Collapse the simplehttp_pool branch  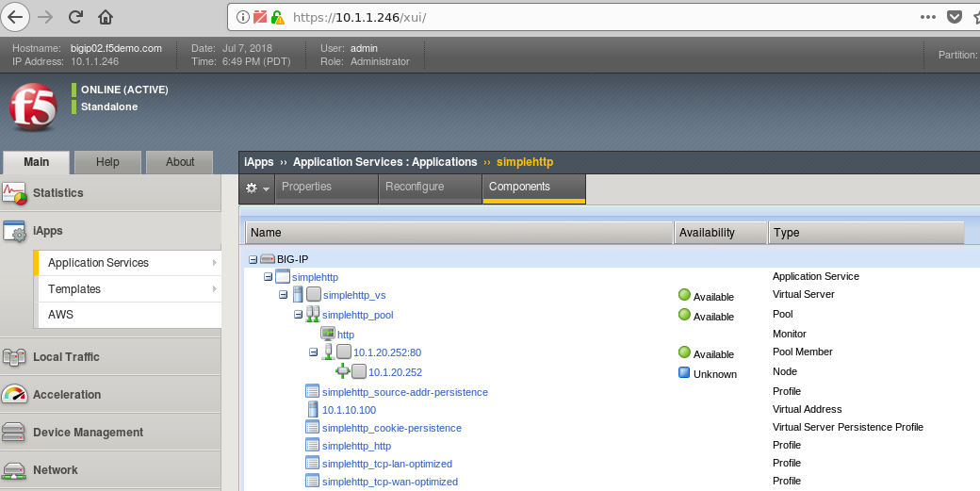coord(298,314)
